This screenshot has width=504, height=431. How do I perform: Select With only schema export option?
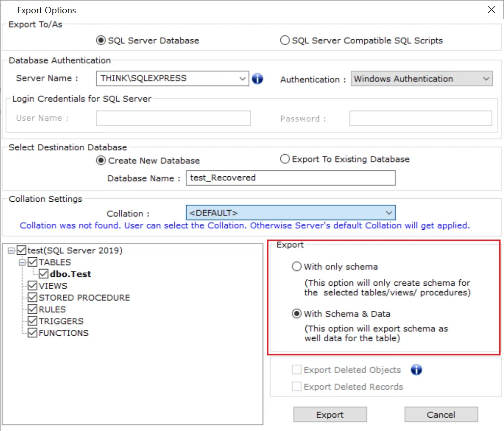click(296, 267)
